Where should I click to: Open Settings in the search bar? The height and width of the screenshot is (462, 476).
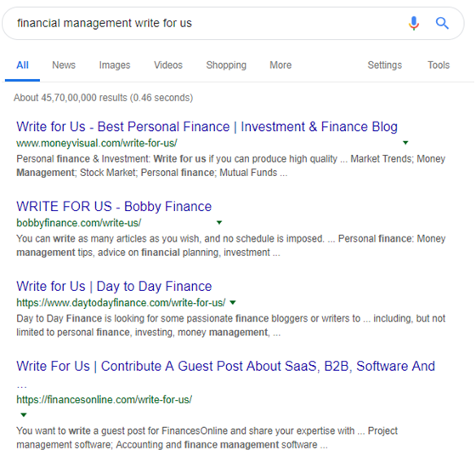tap(384, 65)
